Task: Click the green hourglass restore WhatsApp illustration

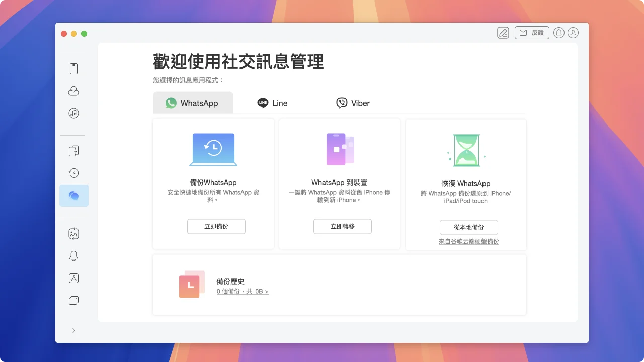Action: point(466,150)
